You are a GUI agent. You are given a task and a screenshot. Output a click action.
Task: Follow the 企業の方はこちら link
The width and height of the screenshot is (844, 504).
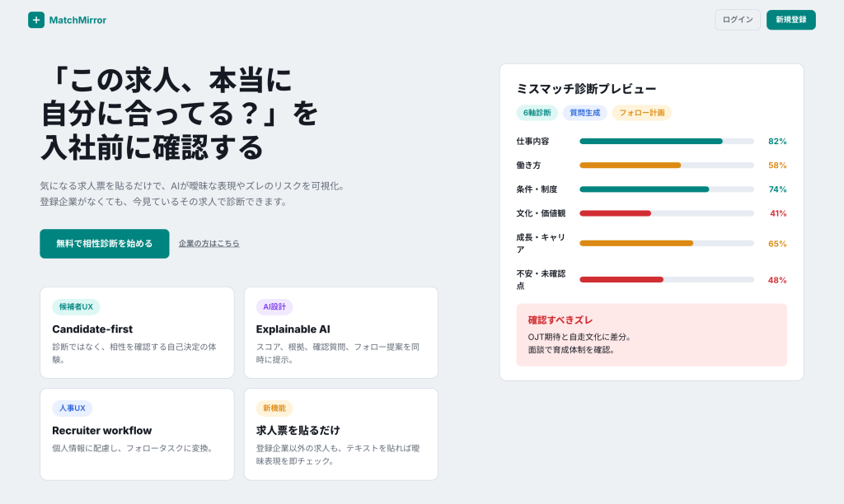coord(209,244)
